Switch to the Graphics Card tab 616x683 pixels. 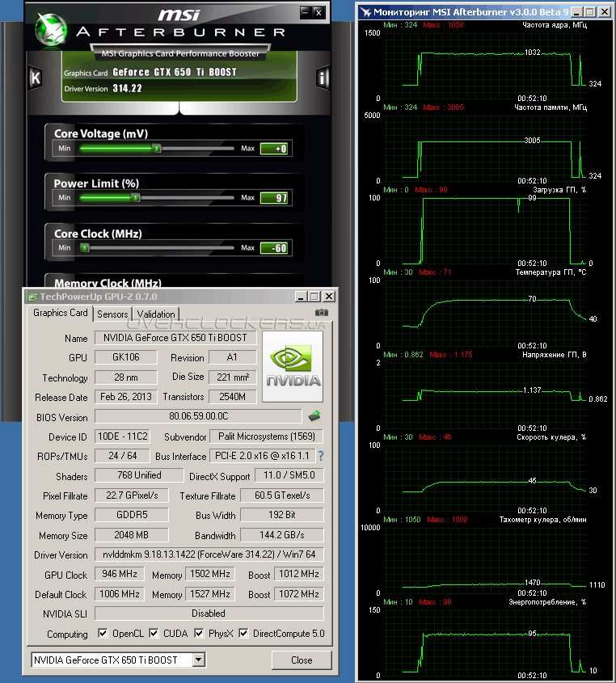60,313
